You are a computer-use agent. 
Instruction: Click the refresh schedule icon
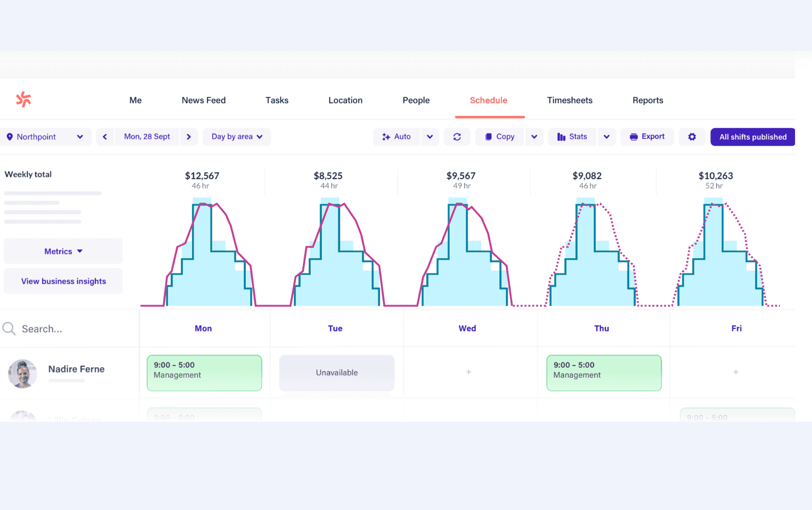[x=457, y=137]
